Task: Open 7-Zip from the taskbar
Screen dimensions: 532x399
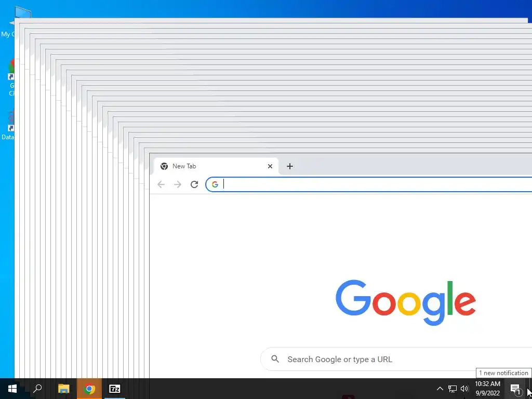Action: [x=114, y=389]
